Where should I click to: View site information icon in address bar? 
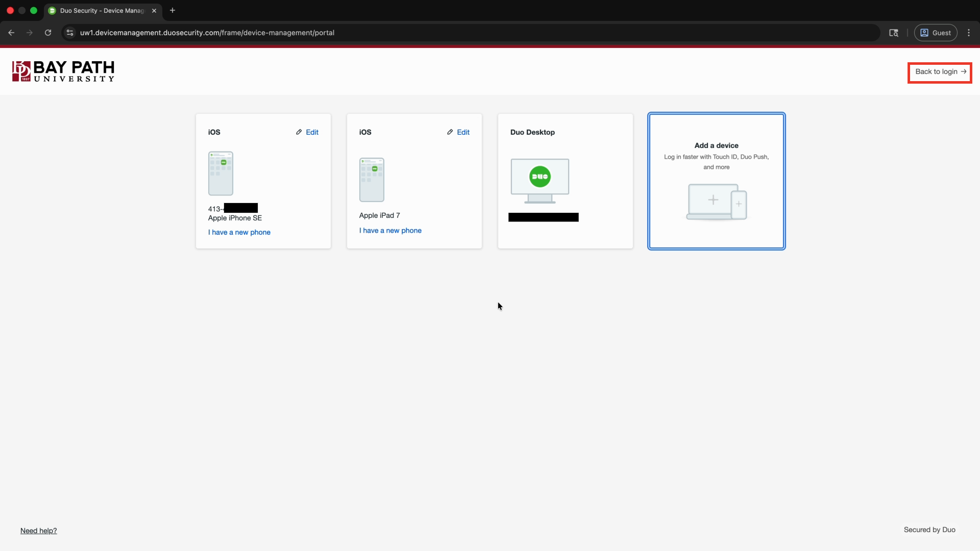click(70, 33)
